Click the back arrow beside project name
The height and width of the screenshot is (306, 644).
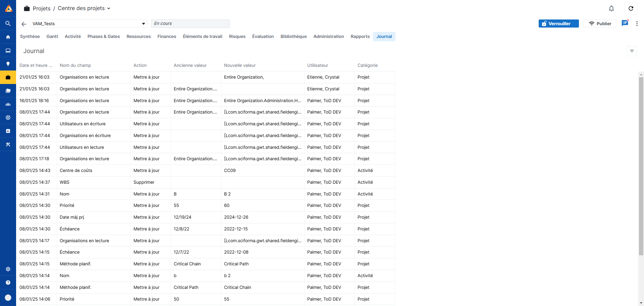click(24, 24)
